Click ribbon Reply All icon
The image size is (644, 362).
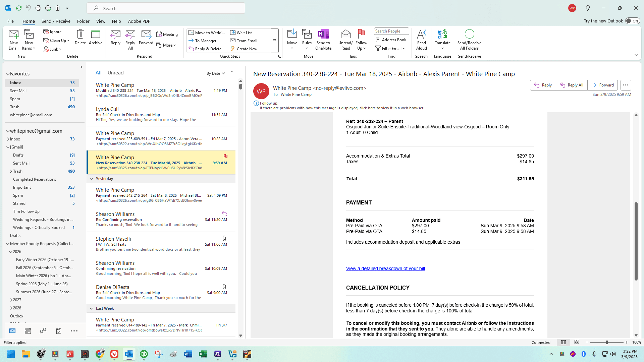130,40
